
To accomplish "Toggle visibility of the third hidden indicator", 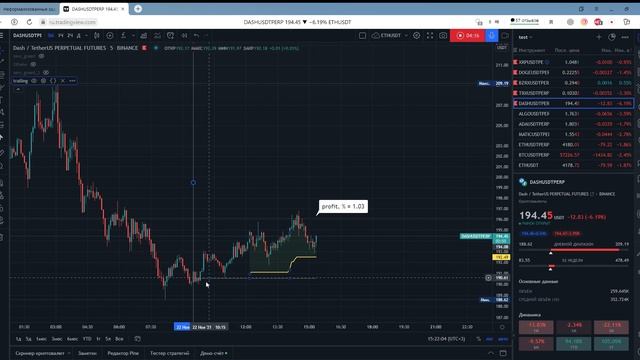I will coord(46,73).
